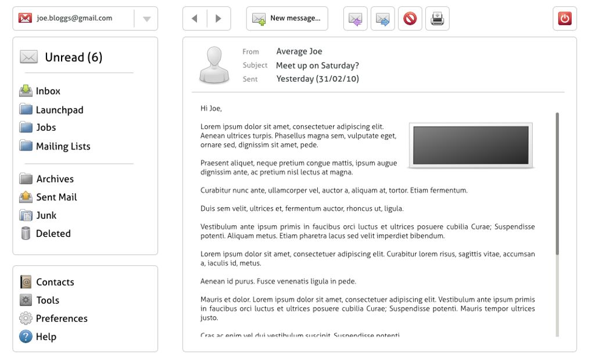The width and height of the screenshot is (595, 364).
Task: Open the Deleted trash folder icon
Action: [x=24, y=233]
